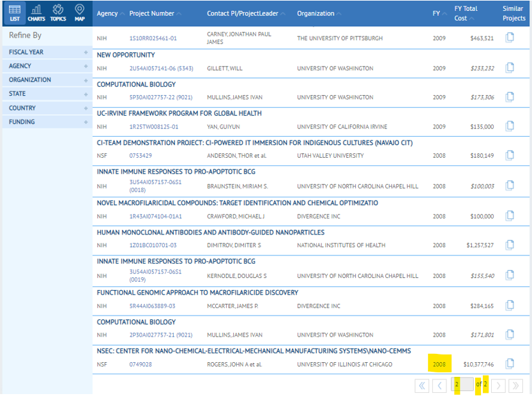
Task: Click the page number input field
Action: [x=462, y=385]
